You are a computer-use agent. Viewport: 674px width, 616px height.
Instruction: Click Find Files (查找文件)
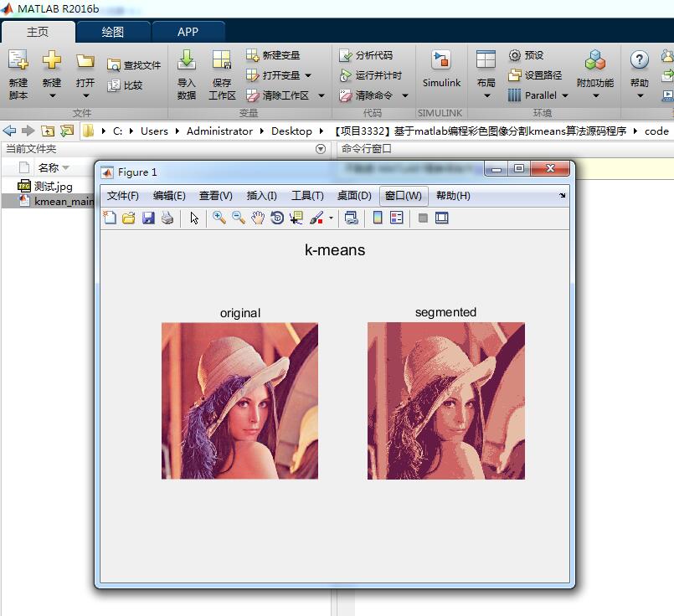pos(134,65)
